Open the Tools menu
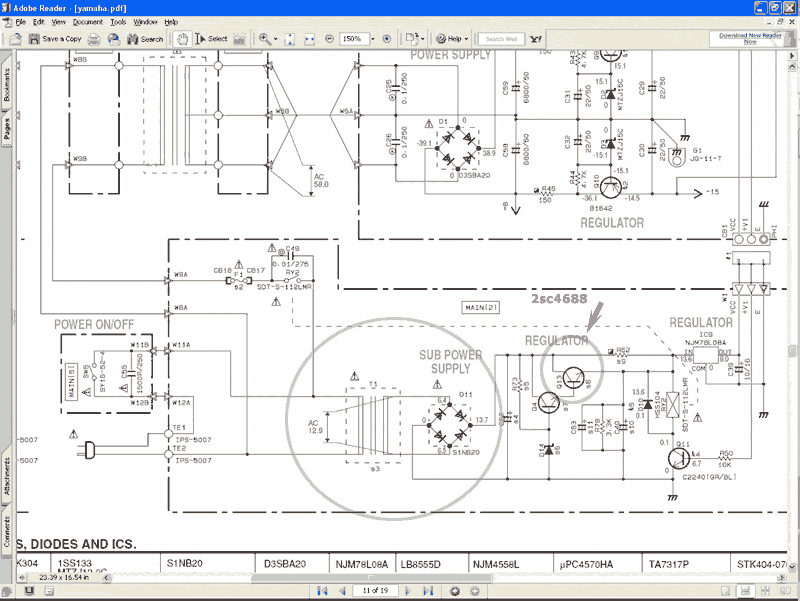Screen dimensions: 800x601 tap(118, 22)
